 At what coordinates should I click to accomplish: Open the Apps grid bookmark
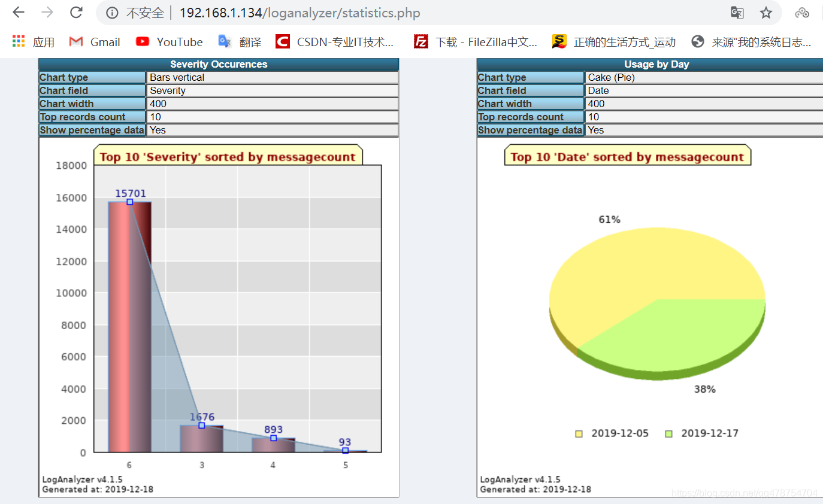pos(34,41)
